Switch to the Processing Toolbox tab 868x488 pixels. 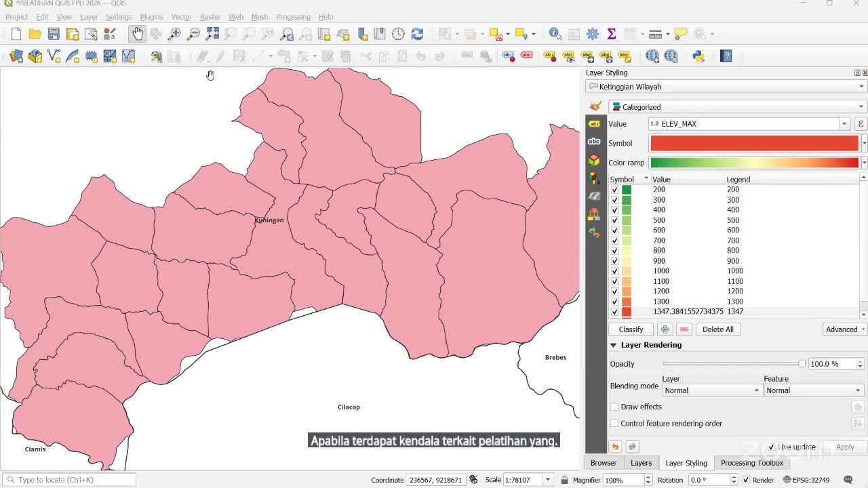coord(751,463)
